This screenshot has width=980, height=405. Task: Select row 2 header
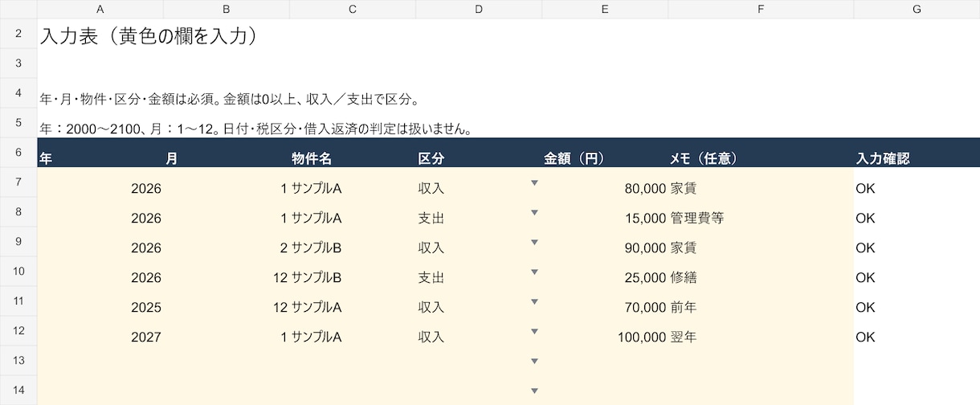pyautogui.click(x=18, y=34)
